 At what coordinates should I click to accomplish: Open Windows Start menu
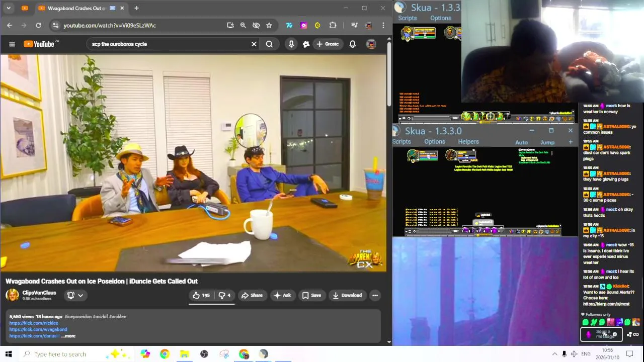[x=9, y=354]
